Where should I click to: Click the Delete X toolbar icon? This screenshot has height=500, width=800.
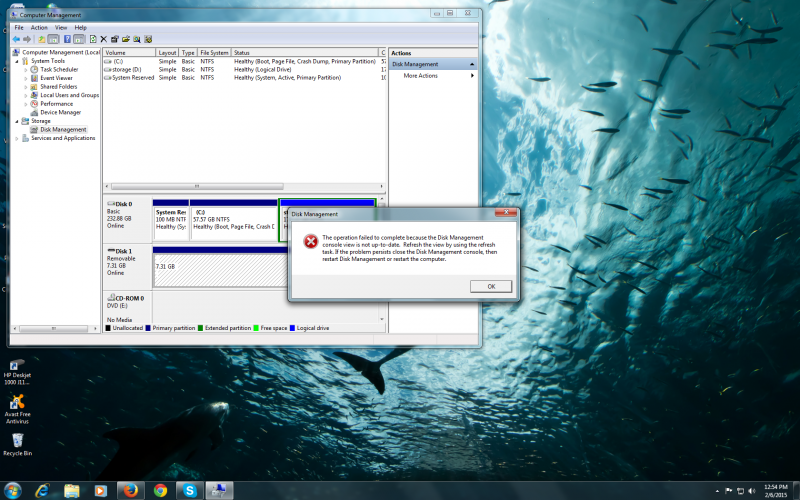[103, 39]
